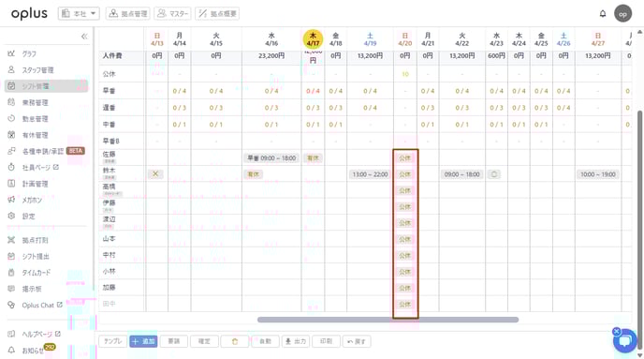Click the horizontal scrollbar below the shift table
Screen dimensions: 644x359
pyautogui.click(x=388, y=320)
